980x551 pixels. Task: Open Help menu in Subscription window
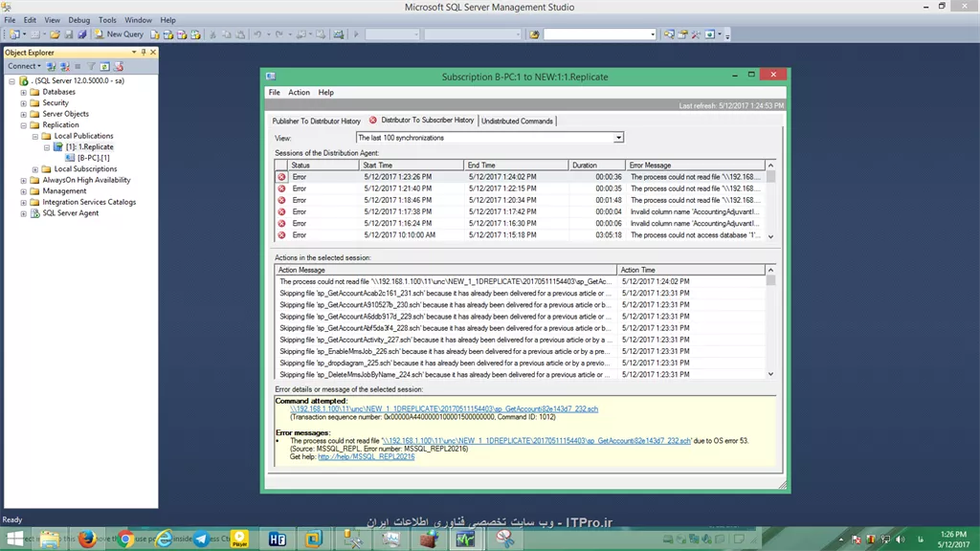pyautogui.click(x=325, y=93)
